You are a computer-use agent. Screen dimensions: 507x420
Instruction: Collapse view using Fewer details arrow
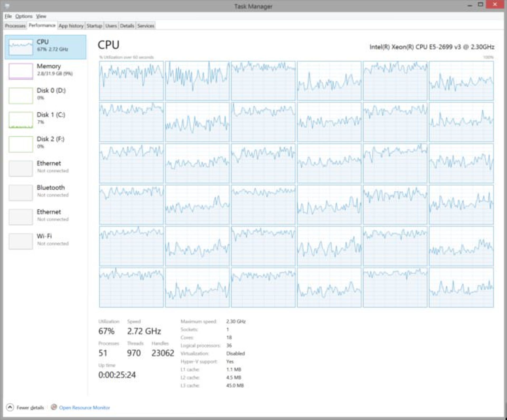[x=10, y=407]
